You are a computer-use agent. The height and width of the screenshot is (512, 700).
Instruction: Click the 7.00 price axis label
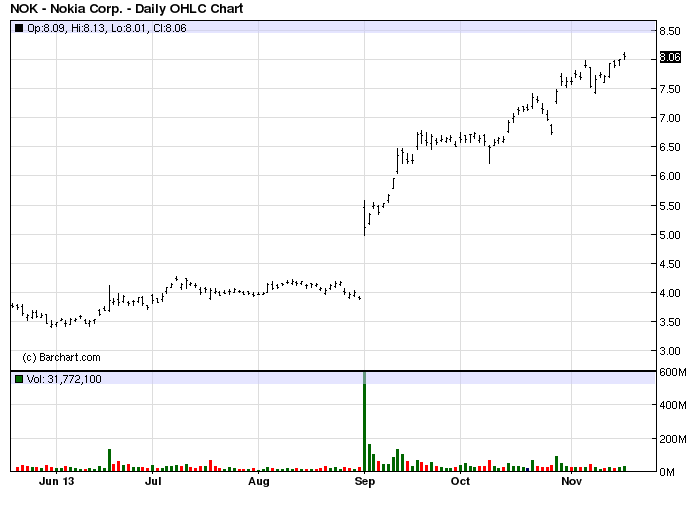click(670, 118)
